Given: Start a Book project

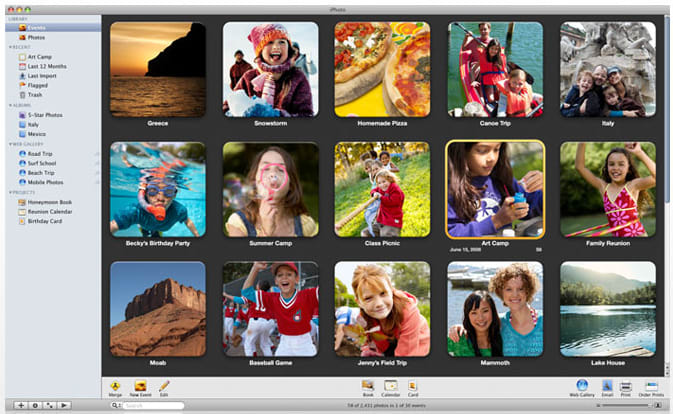Looking at the screenshot, I should (x=368, y=386).
